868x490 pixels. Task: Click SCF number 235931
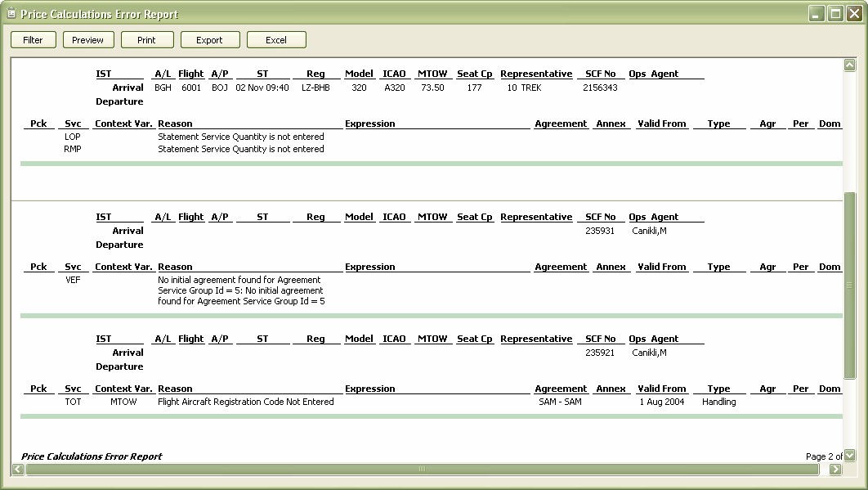[600, 231]
